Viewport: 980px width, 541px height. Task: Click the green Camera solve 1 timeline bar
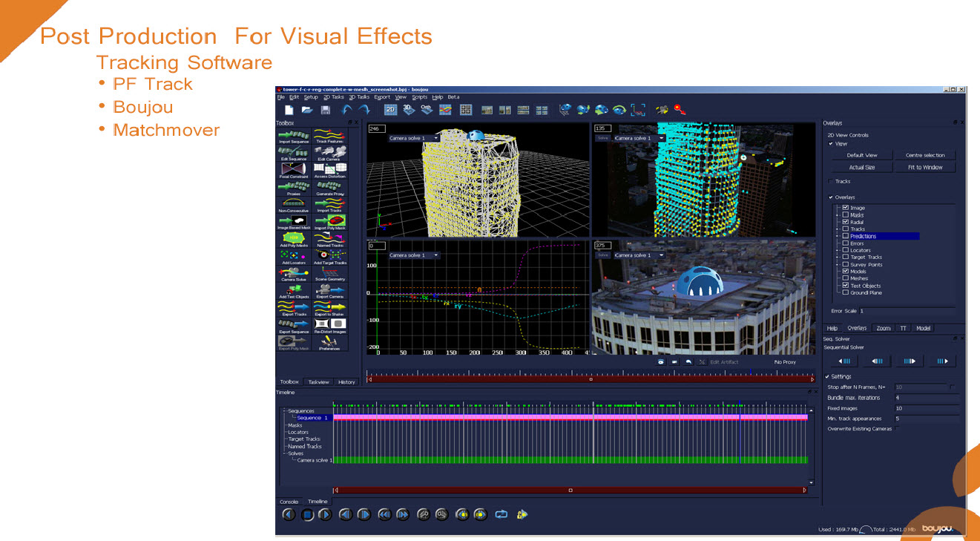pyautogui.click(x=570, y=460)
